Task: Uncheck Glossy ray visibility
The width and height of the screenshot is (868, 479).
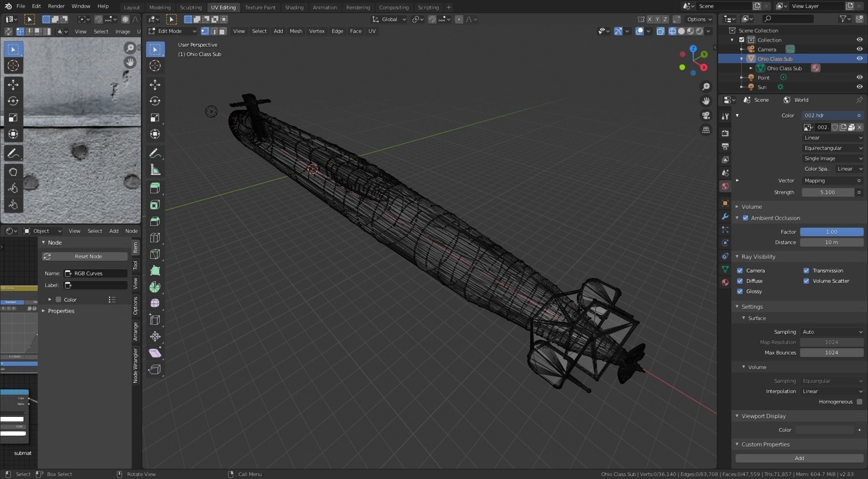Action: (740, 291)
